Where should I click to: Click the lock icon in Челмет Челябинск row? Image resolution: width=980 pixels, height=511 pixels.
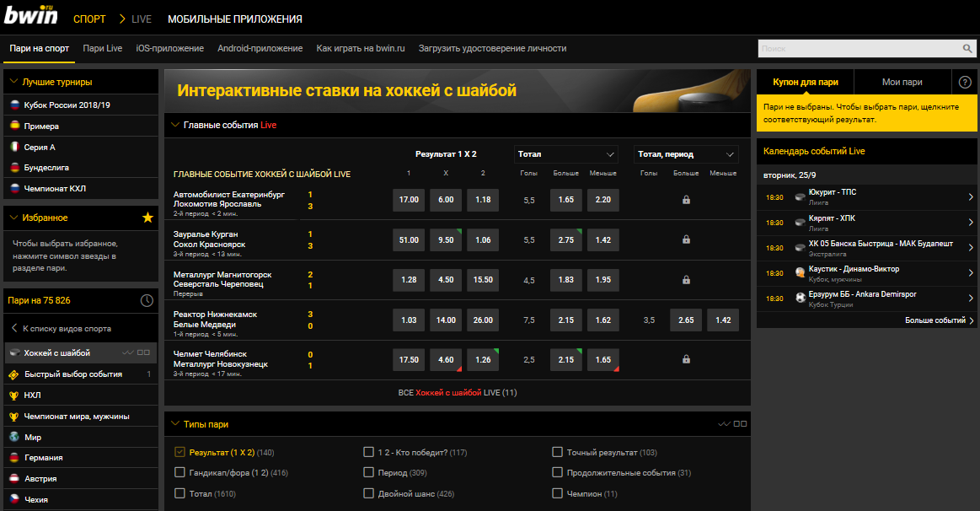coord(686,359)
